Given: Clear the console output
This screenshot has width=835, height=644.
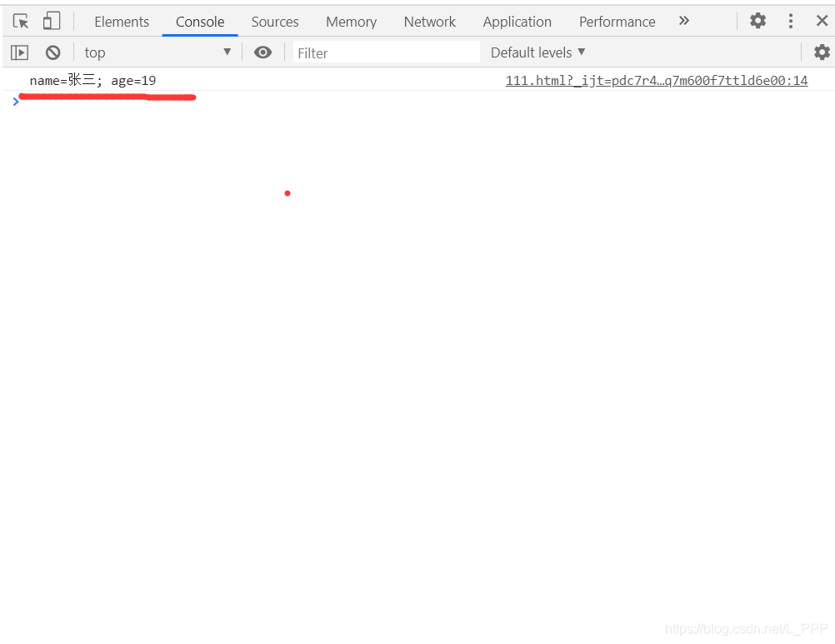Looking at the screenshot, I should 52,52.
